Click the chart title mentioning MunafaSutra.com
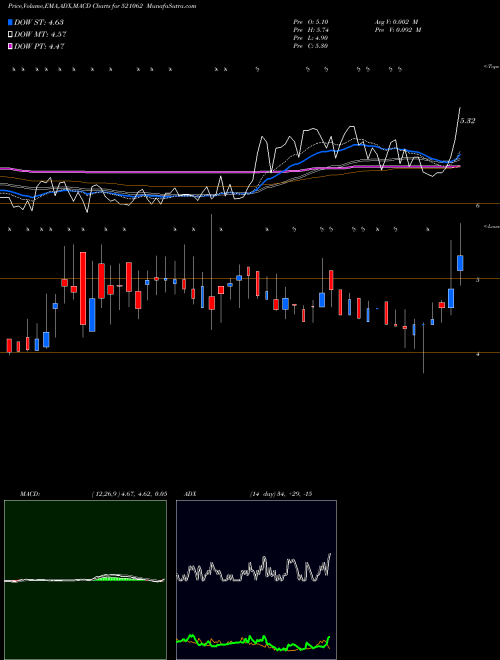This screenshot has width=500, height=660. tap(102, 6)
